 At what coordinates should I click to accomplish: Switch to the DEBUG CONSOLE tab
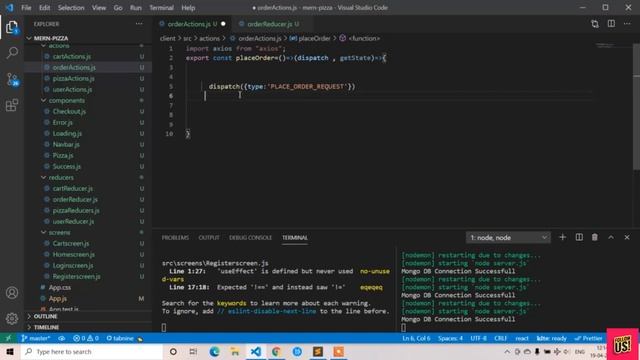(x=250, y=237)
